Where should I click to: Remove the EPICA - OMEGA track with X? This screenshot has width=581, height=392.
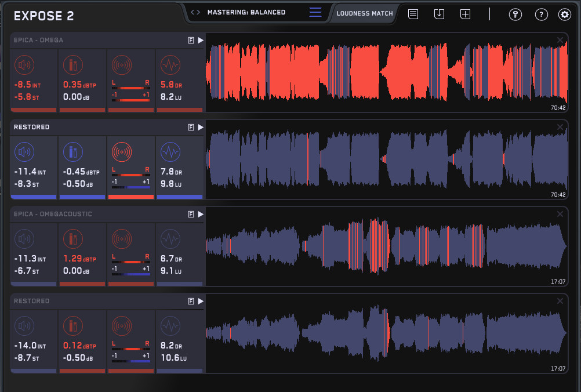pyautogui.click(x=560, y=40)
